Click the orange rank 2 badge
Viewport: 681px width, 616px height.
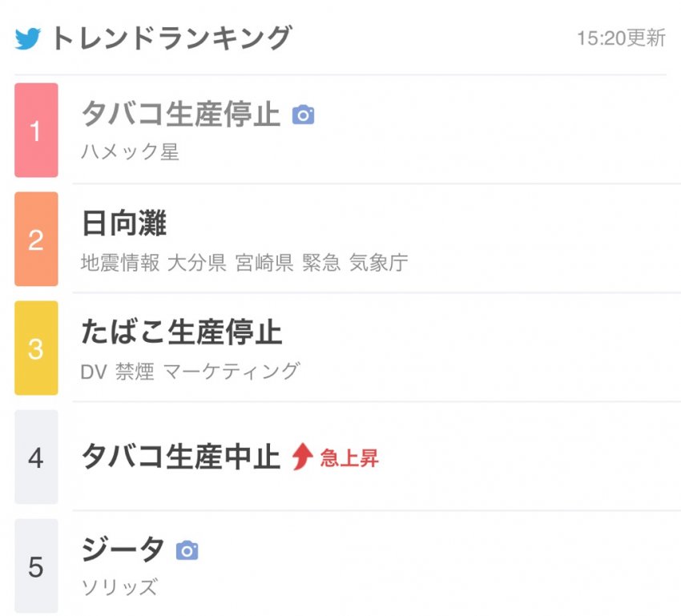[x=36, y=239]
